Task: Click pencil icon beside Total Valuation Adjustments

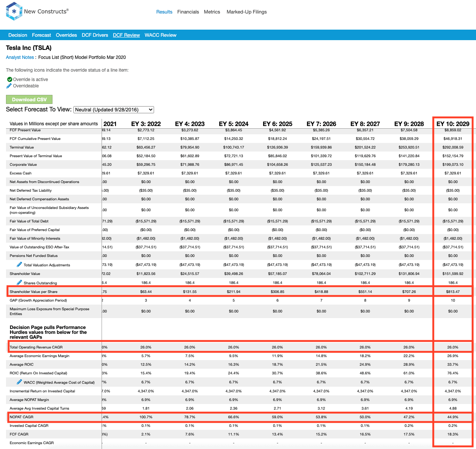Action: pos(19,264)
